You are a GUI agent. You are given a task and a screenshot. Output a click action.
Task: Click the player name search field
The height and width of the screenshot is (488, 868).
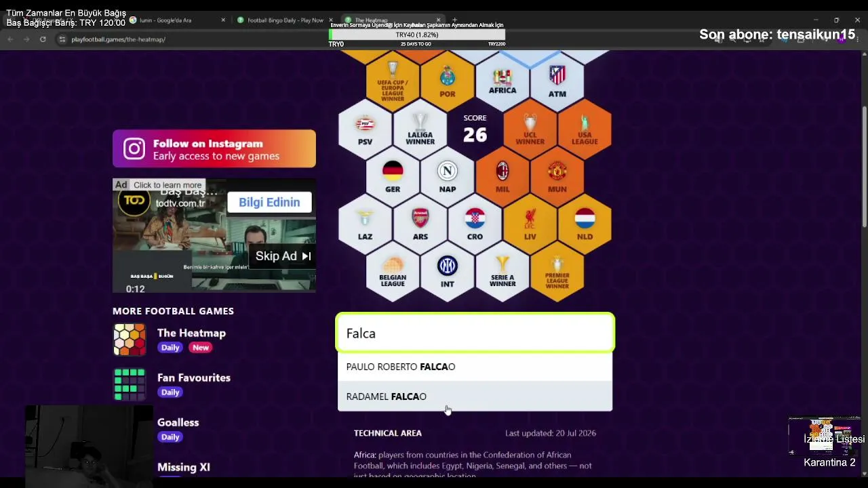point(475,333)
